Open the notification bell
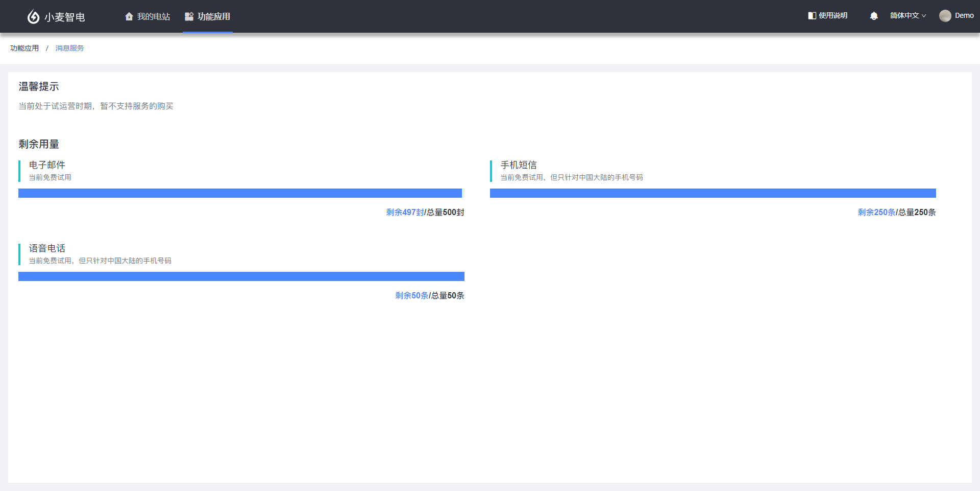 [x=874, y=16]
